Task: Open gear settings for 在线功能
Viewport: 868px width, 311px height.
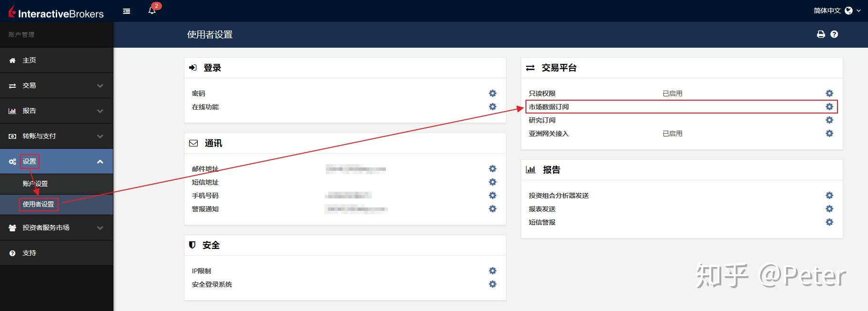Action: point(493,107)
